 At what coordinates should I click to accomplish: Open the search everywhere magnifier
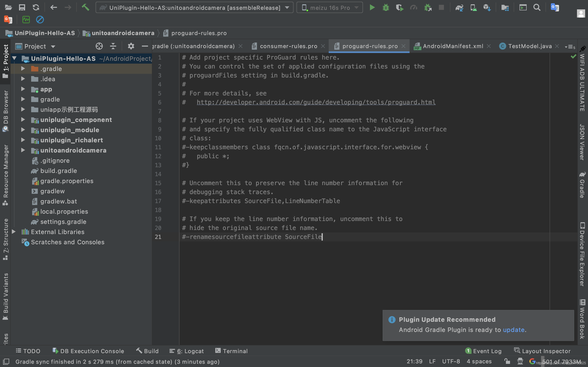point(537,8)
